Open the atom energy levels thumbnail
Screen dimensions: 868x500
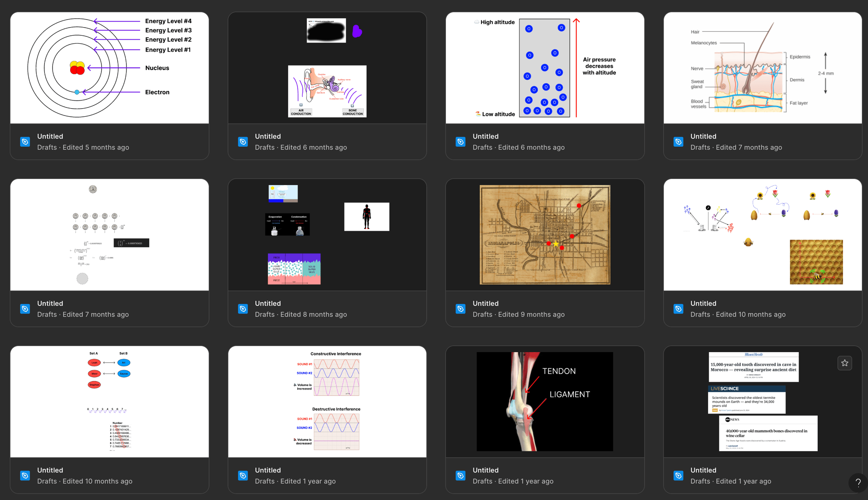[x=110, y=68]
